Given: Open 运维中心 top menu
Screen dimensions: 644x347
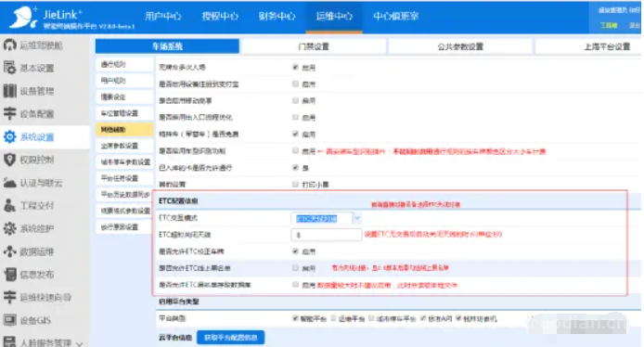Looking at the screenshot, I should 334,16.
